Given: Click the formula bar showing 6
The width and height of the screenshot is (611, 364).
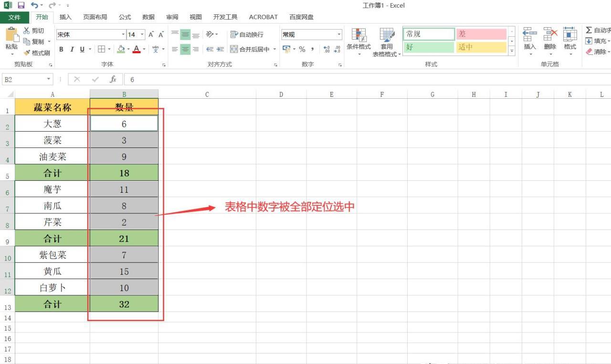Looking at the screenshot, I should tap(368, 80).
